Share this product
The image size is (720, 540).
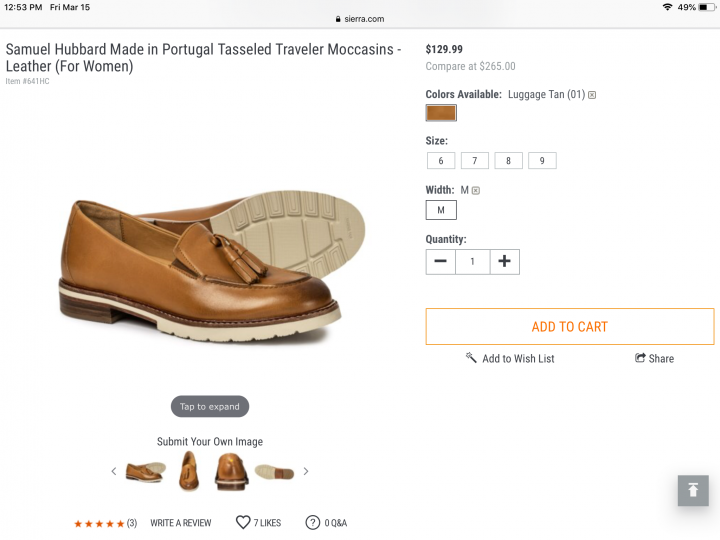(x=654, y=359)
